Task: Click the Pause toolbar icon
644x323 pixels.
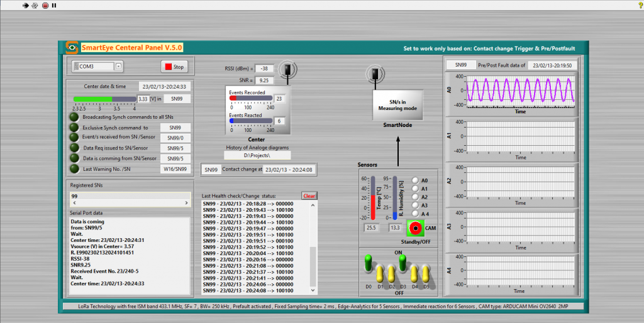Action: click(54, 5)
